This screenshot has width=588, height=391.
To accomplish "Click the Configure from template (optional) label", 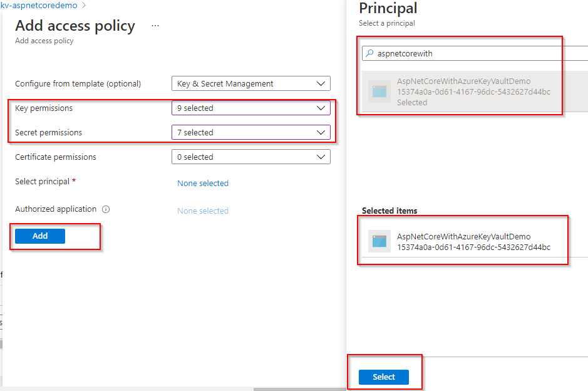I will [78, 84].
